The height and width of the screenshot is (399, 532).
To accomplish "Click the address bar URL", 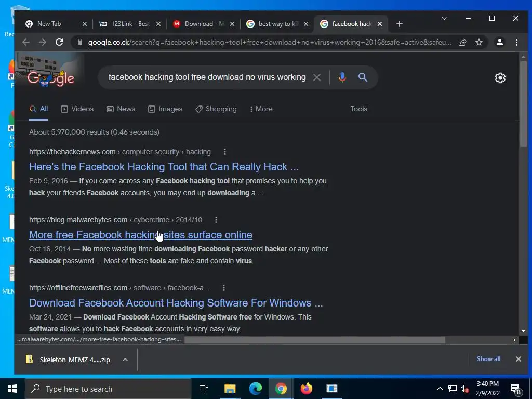I will (x=270, y=43).
